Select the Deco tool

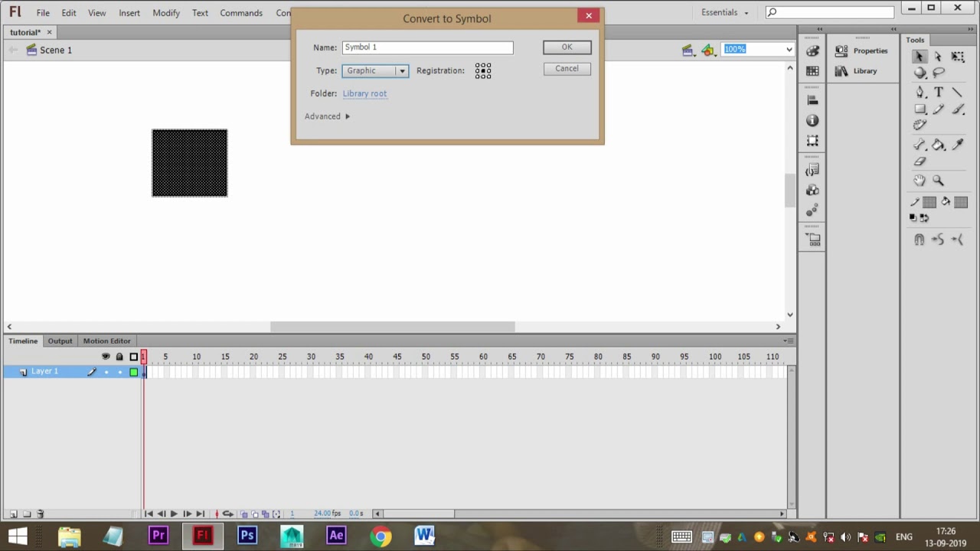pyautogui.click(x=920, y=124)
